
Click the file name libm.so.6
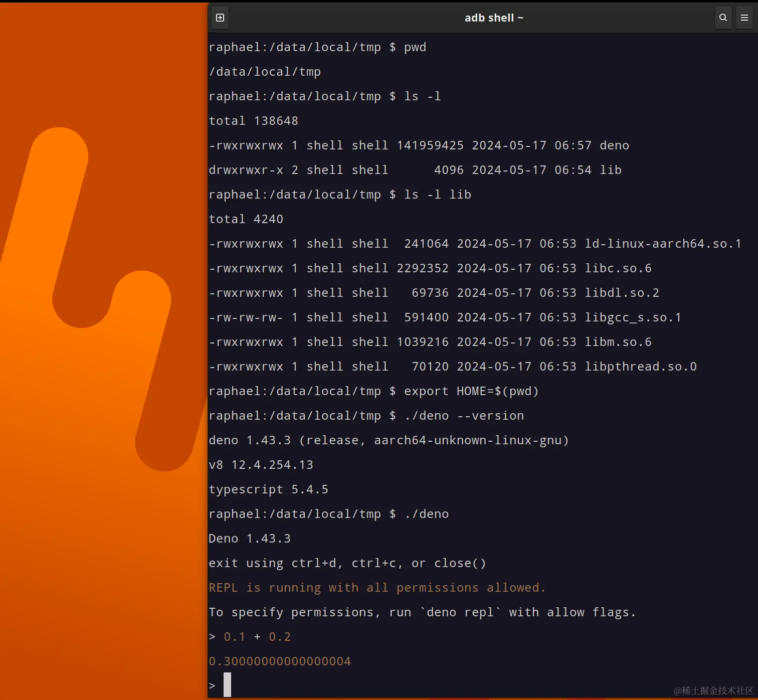pos(618,342)
